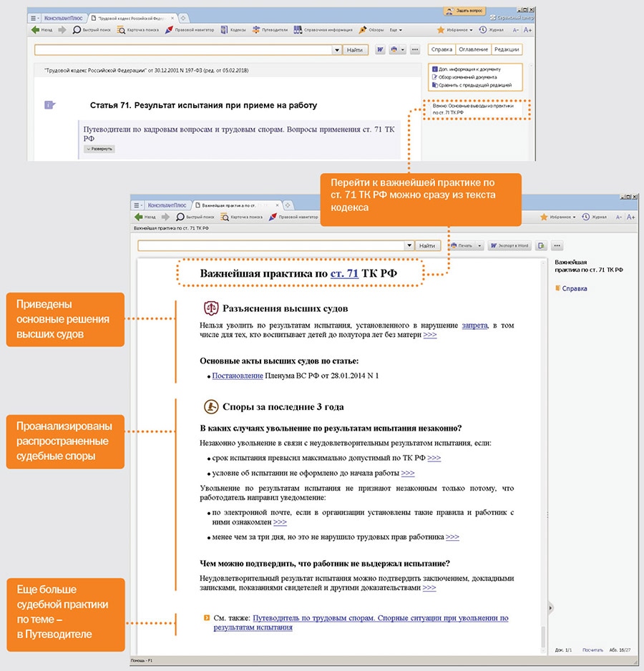Expand Путеводители block with Развернуть

pos(99,149)
